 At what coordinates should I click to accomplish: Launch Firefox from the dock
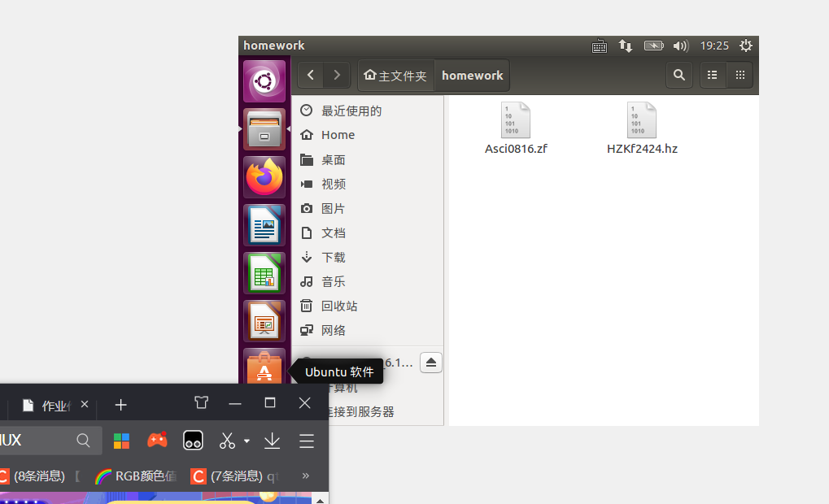tap(264, 177)
